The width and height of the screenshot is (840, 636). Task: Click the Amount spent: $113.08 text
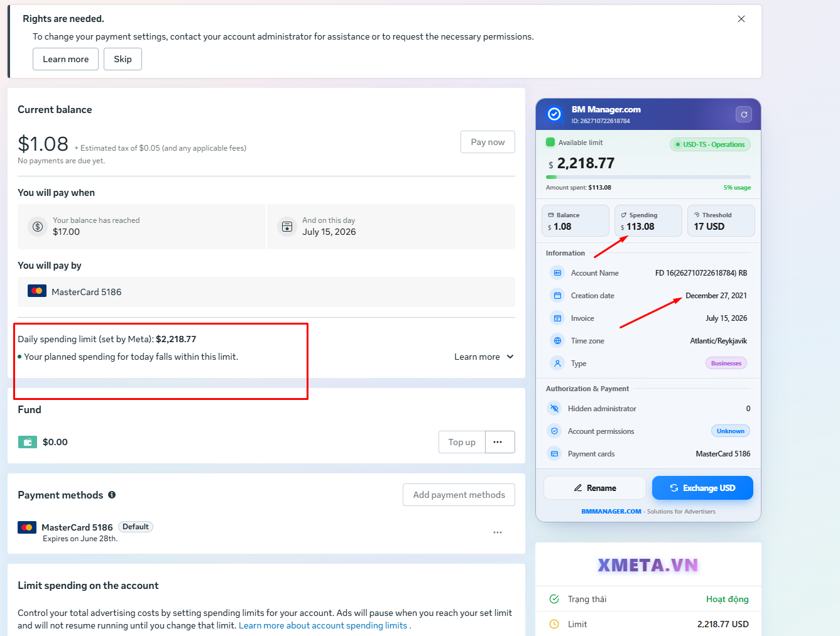pos(579,188)
